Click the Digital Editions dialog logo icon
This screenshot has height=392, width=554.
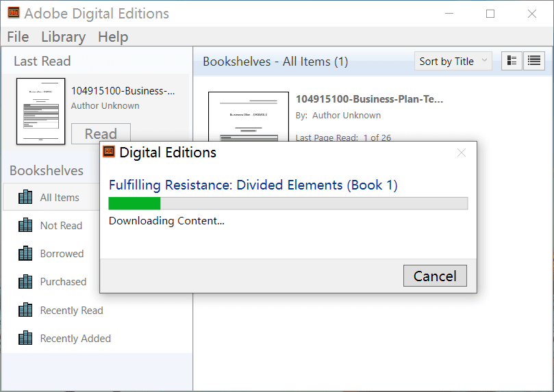pyautogui.click(x=109, y=152)
